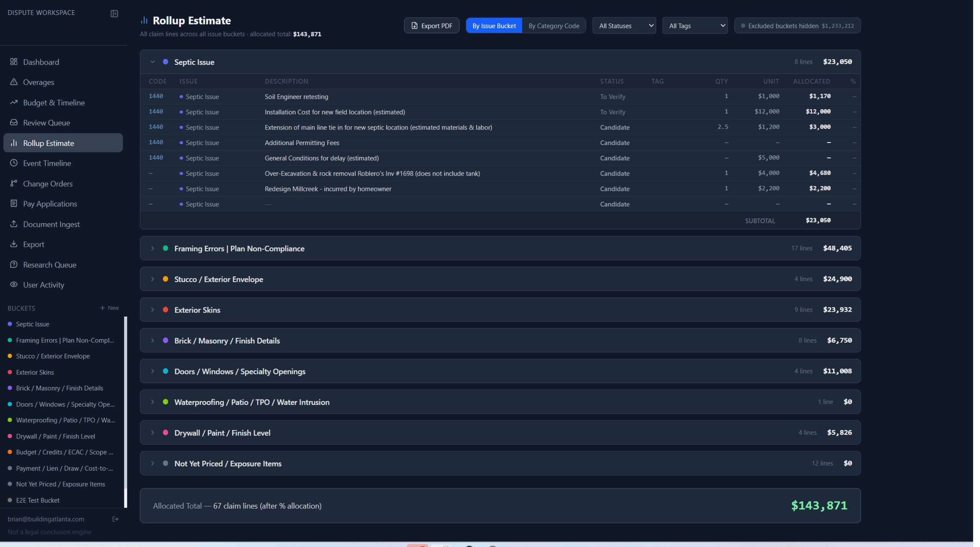The height and width of the screenshot is (547, 980).
Task: Expand Brick / Masonry / Finish Details
Action: (x=153, y=341)
